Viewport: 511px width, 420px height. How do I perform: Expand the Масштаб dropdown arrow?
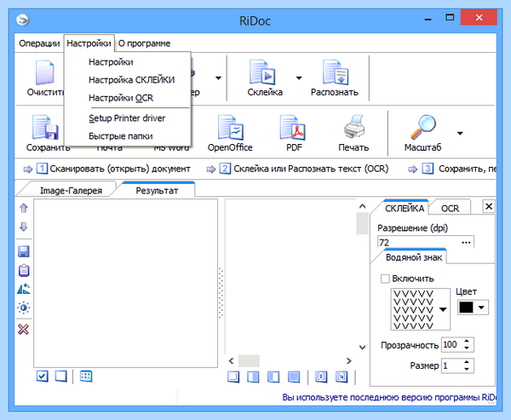click(460, 134)
